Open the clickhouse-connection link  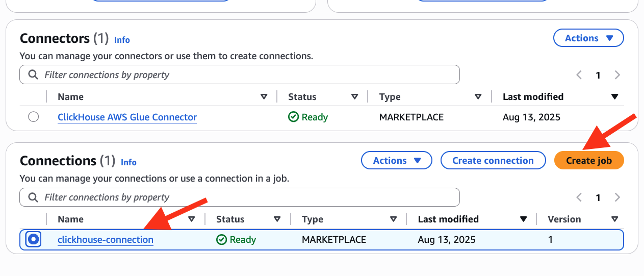[x=106, y=240]
